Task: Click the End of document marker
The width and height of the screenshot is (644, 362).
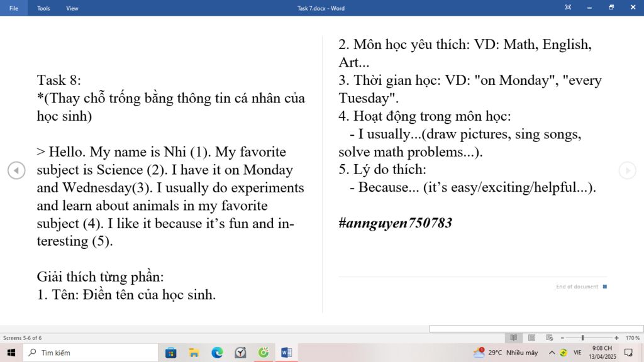Action: point(581,287)
